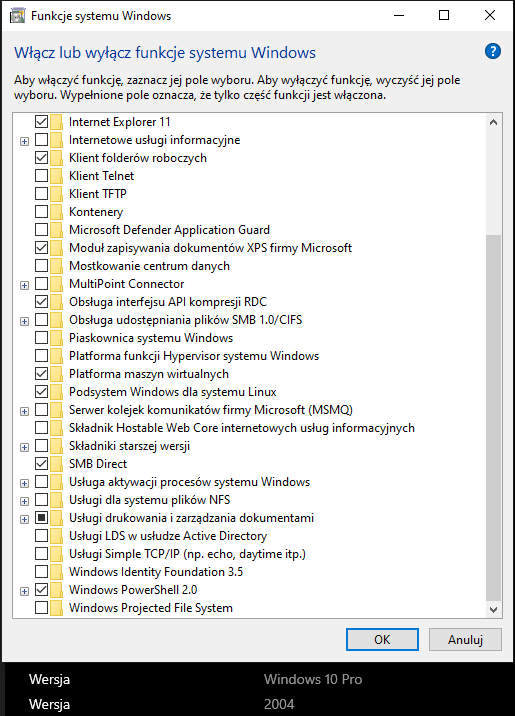This screenshot has height=716, width=515.
Task: Confirm changes with the OK button
Action: point(382,639)
